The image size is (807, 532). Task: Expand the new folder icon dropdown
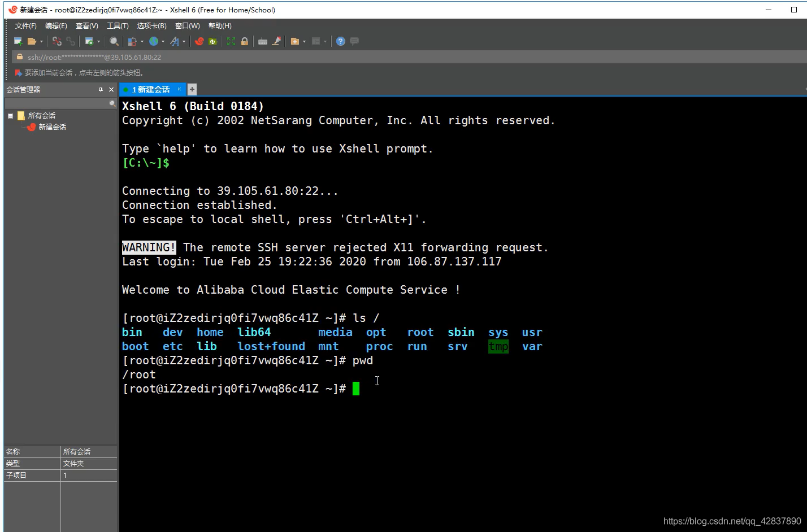tap(305, 41)
